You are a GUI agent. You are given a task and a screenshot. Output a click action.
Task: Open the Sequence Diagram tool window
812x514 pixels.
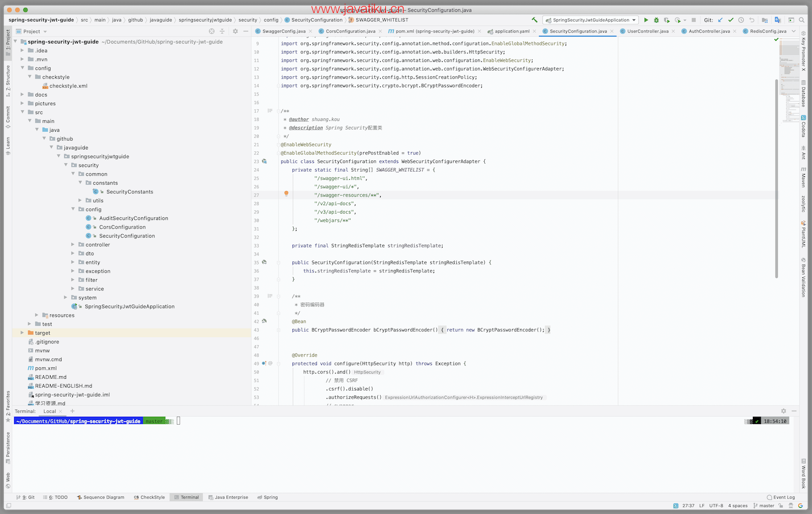click(101, 498)
